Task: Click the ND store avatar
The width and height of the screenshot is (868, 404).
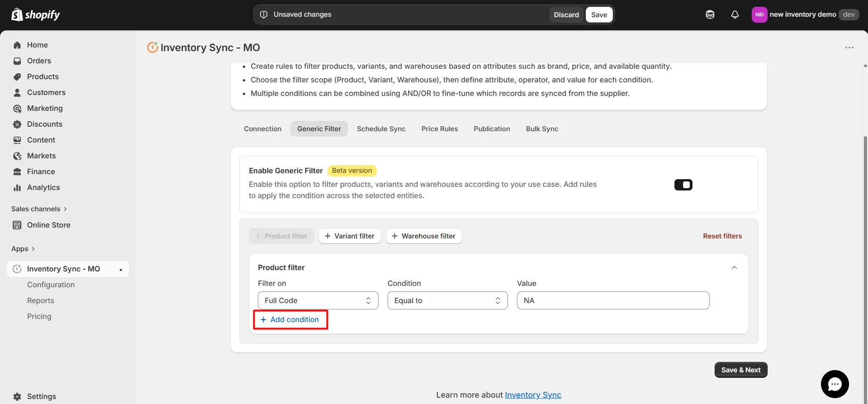Action: [759, 14]
